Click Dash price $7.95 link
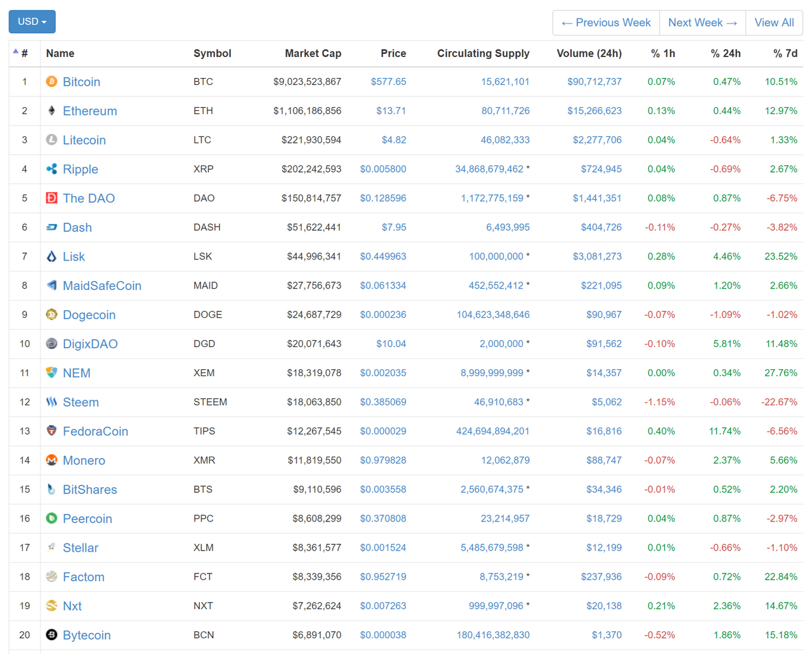The width and height of the screenshot is (812, 654). [393, 227]
